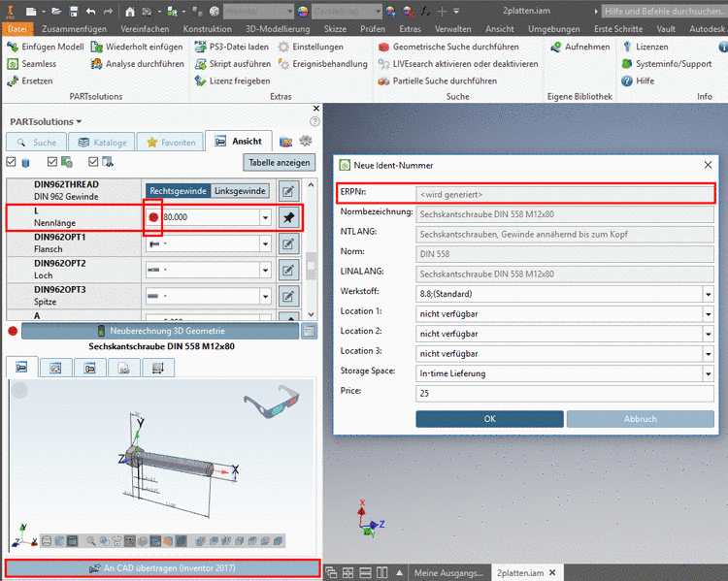
Task: Open PARTsolutions panel help question mark
Action: [314, 121]
